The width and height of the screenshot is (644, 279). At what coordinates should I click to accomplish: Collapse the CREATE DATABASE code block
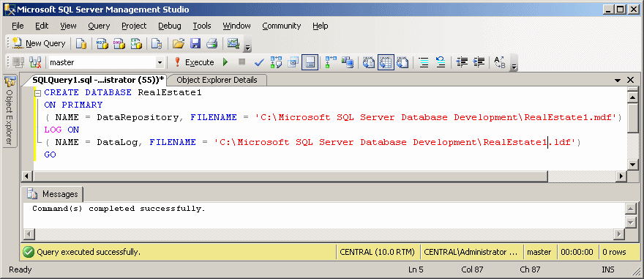[x=38, y=93]
